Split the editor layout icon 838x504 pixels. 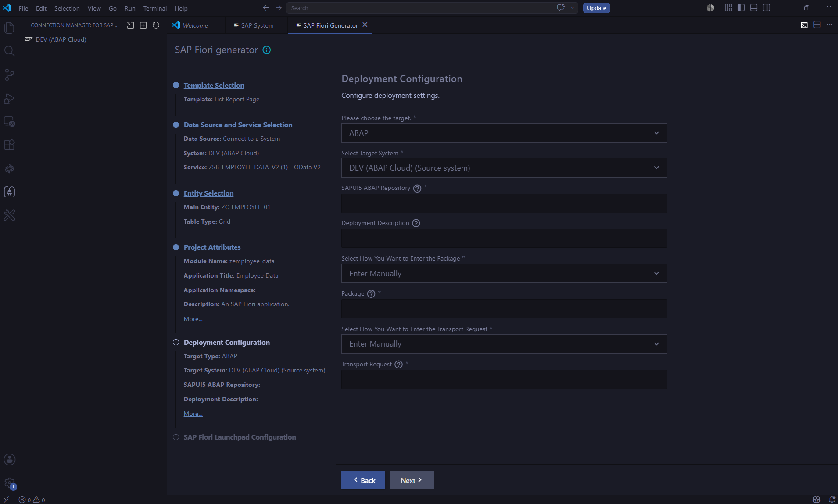click(x=817, y=25)
